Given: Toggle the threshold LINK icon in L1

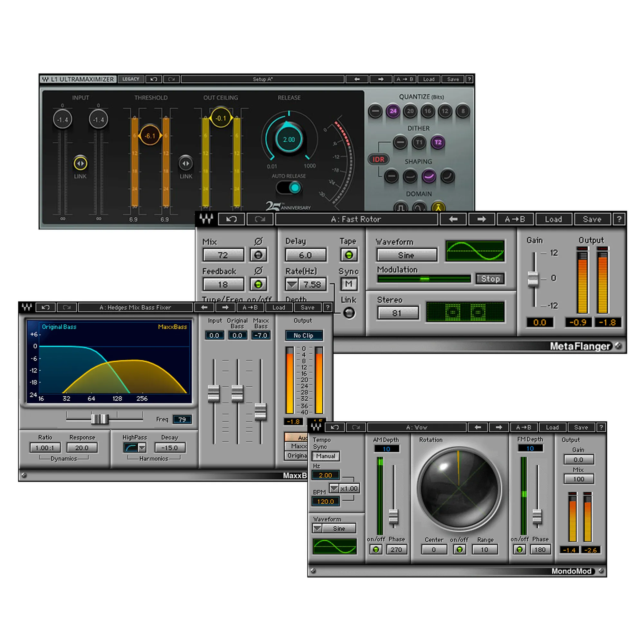Looking at the screenshot, I should click(x=186, y=164).
